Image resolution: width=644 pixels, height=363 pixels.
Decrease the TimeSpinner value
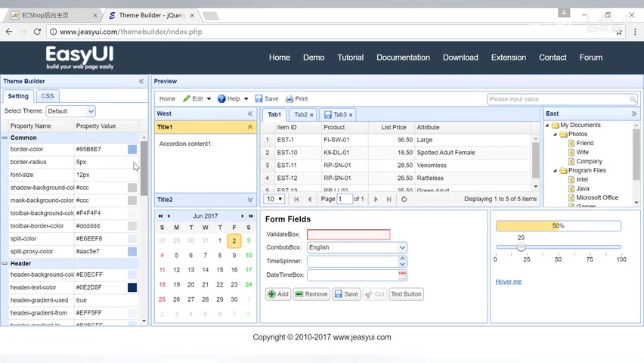pos(402,264)
